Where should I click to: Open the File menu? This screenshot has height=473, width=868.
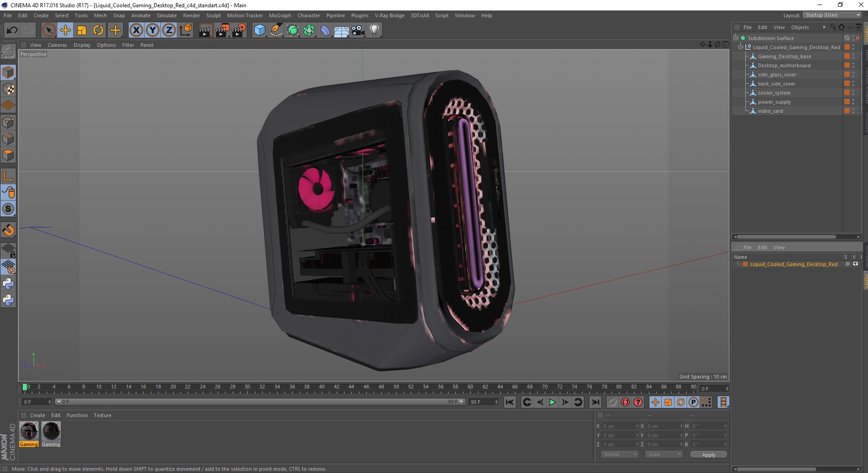(x=8, y=15)
